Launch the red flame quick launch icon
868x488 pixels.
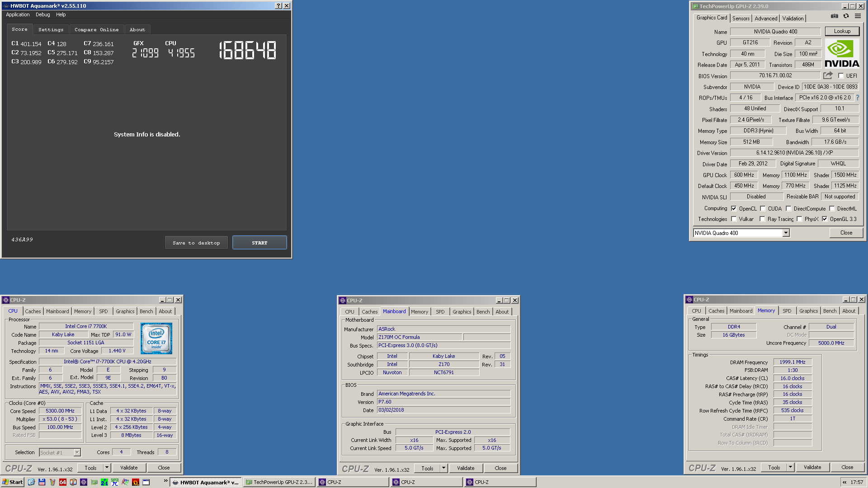(136, 482)
